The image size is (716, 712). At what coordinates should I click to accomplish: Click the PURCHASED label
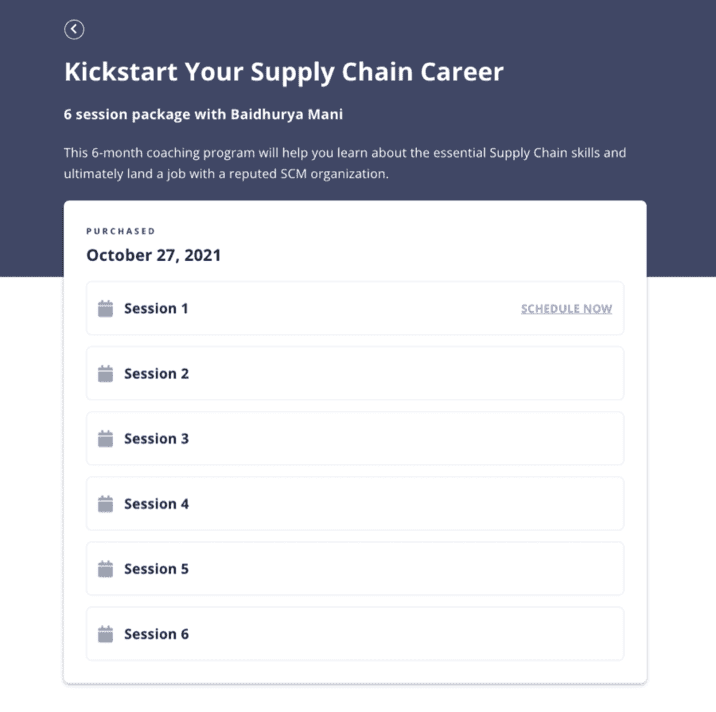[121, 231]
